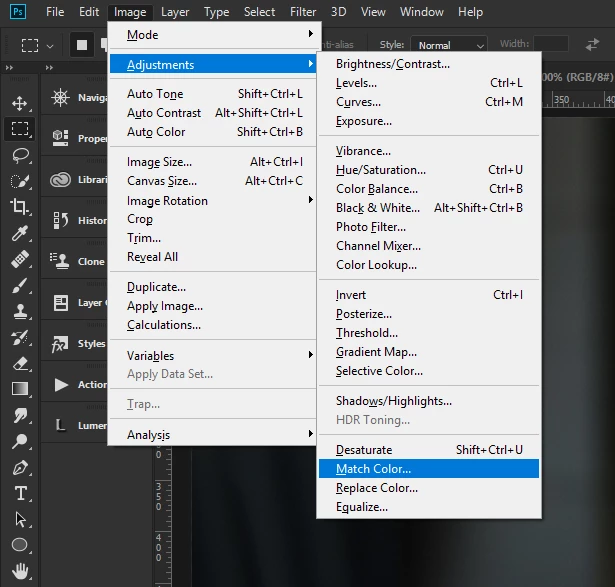Expand the Mode submenu
This screenshot has height=587, width=615.
tap(214, 35)
